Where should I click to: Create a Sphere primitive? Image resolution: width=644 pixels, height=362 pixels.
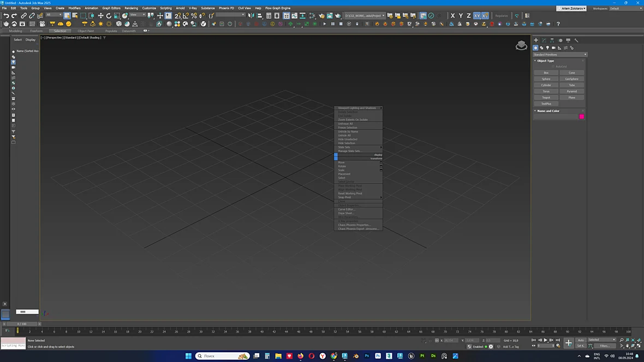pos(546,79)
